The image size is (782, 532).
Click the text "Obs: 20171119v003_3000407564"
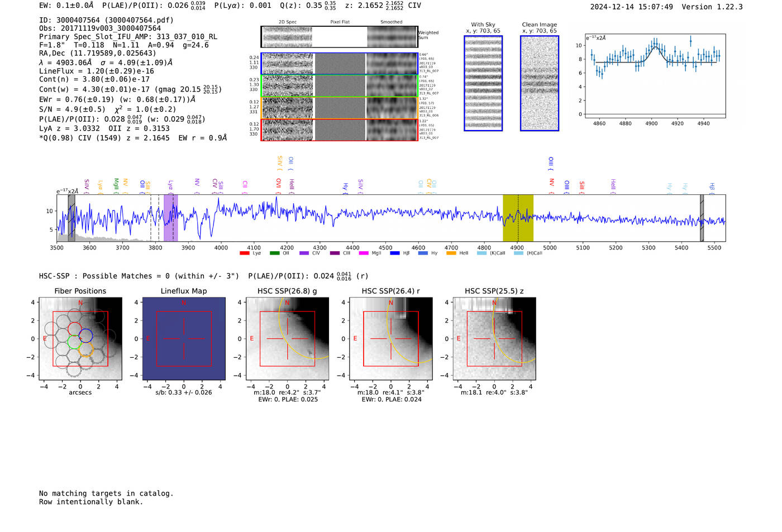tap(100, 28)
